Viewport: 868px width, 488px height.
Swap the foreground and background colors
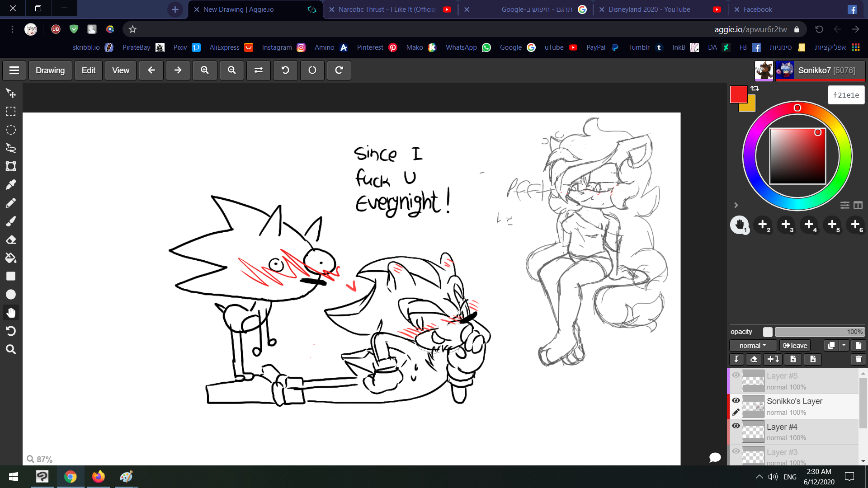(755, 89)
